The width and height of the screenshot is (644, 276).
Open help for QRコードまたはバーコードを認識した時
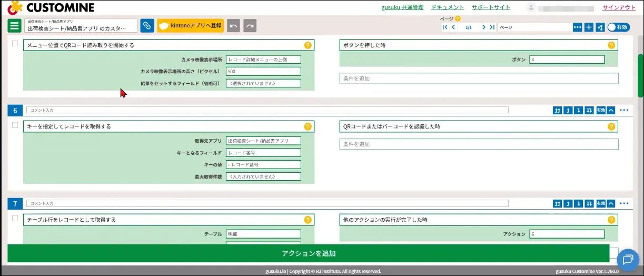point(611,126)
